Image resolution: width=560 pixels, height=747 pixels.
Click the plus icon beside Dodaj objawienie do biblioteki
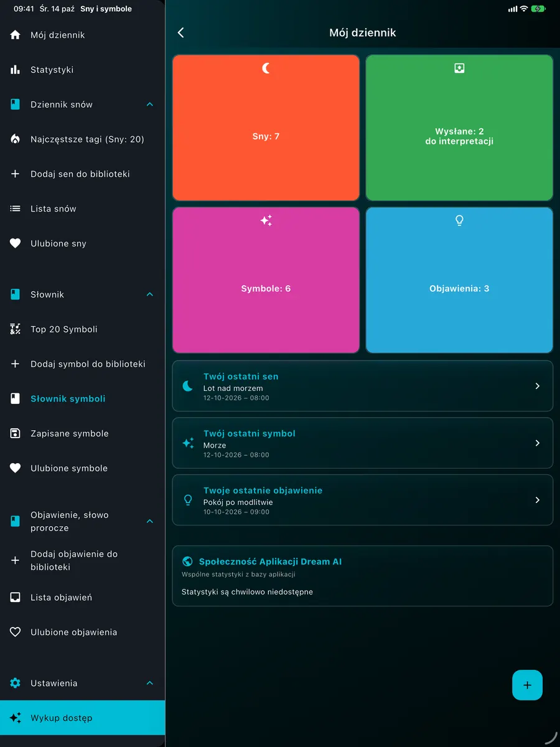(x=16, y=560)
